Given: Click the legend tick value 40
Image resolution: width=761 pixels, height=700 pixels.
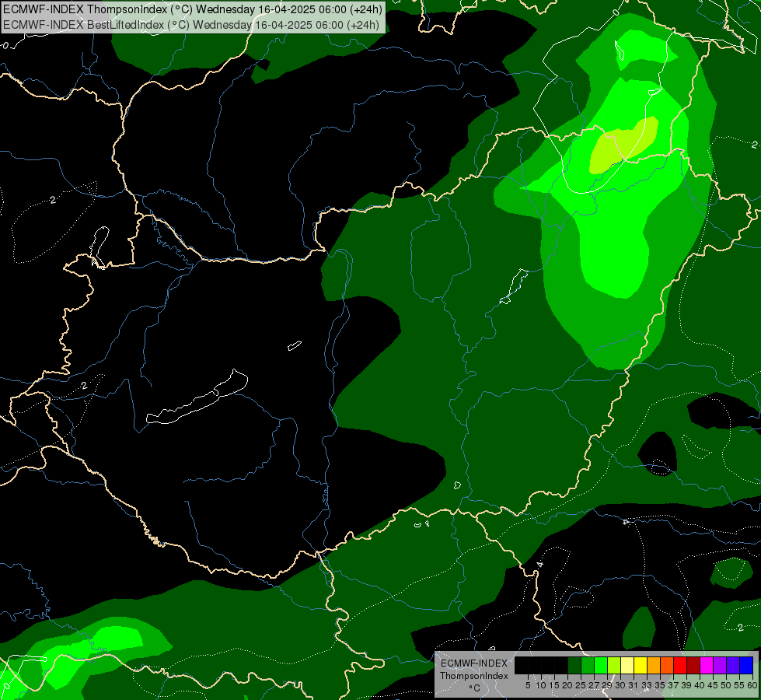Looking at the screenshot, I should [700, 685].
